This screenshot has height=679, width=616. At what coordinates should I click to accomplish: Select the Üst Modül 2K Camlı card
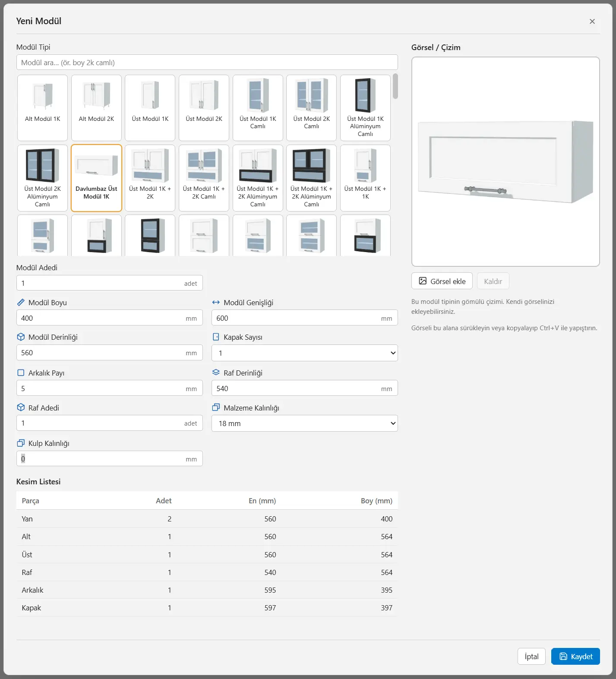[x=311, y=108]
